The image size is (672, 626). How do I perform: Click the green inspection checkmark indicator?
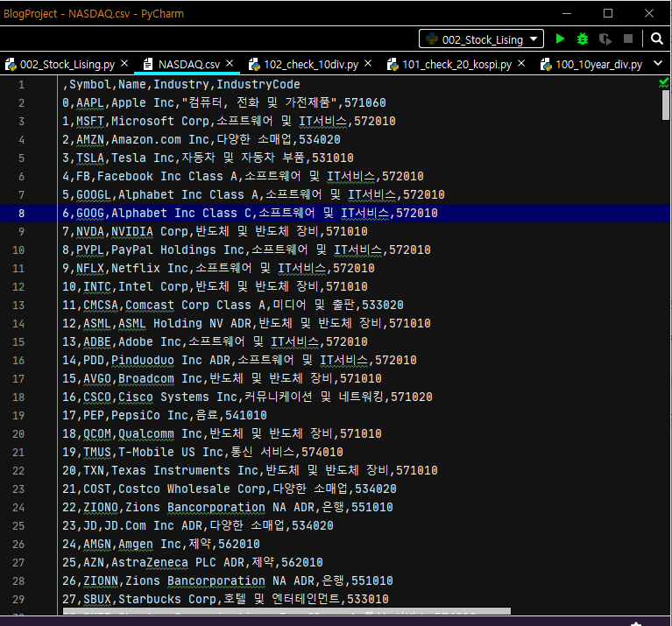click(663, 82)
